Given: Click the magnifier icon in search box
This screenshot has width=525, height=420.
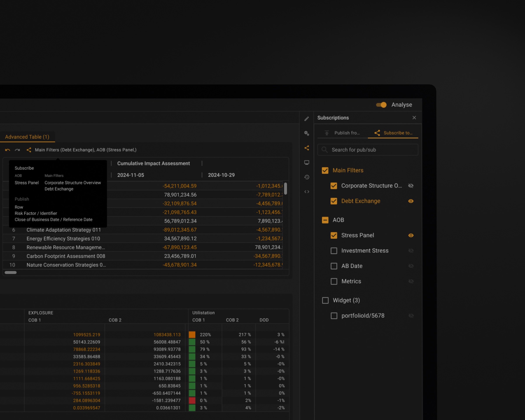Looking at the screenshot, I should point(324,150).
